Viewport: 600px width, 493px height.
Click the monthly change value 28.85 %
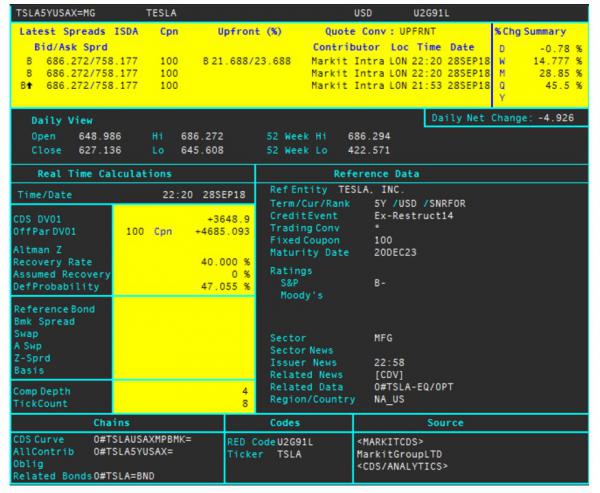click(561, 73)
